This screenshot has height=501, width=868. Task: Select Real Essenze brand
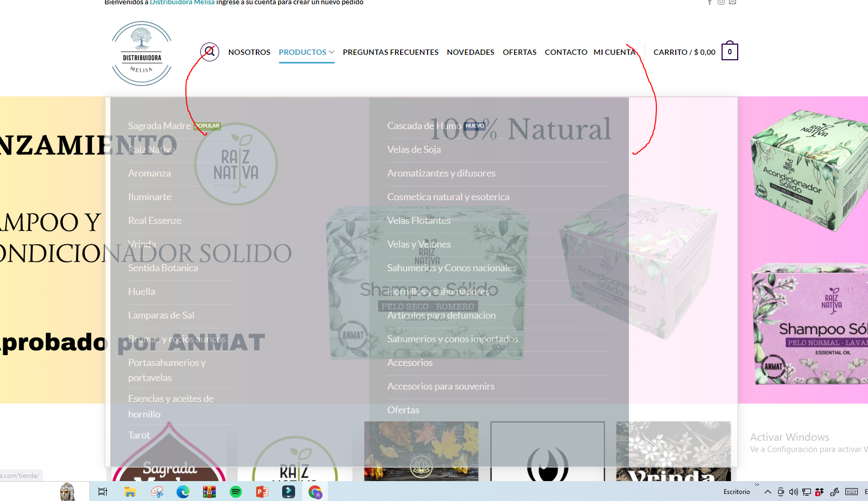coord(155,221)
